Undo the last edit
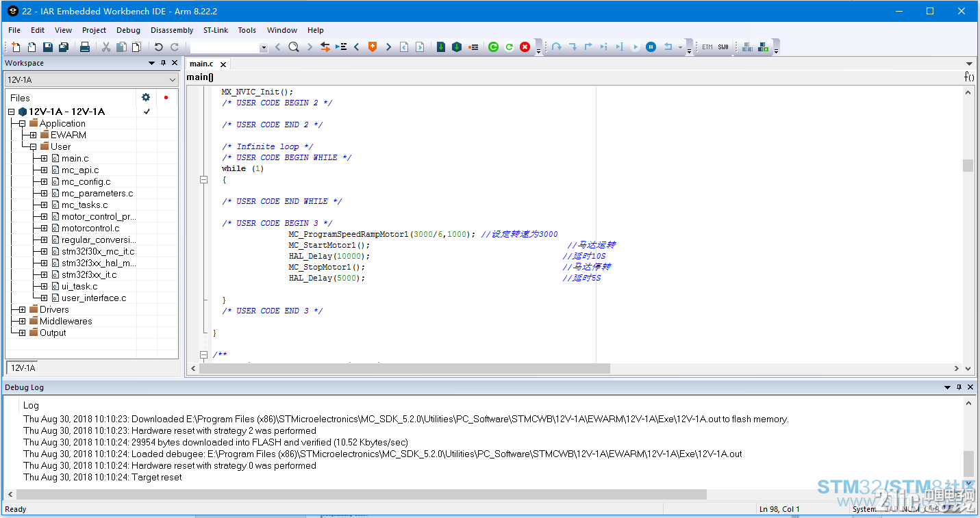 point(159,47)
